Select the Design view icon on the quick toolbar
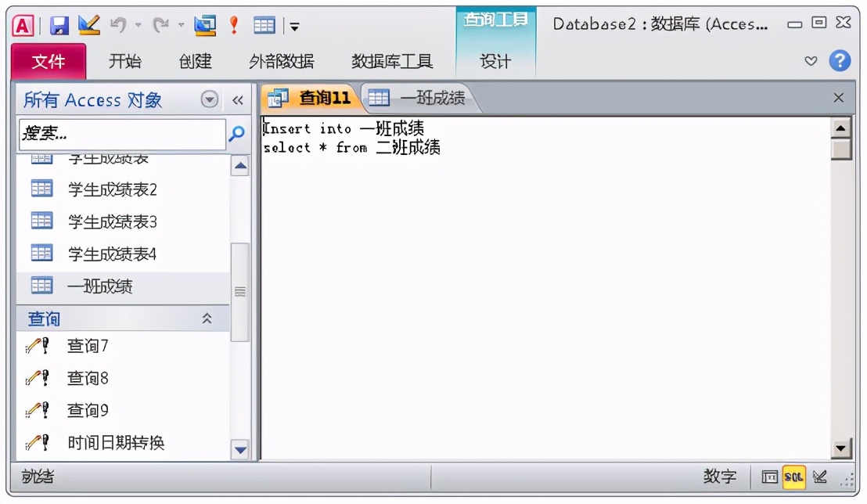The image size is (867, 504). [x=88, y=24]
